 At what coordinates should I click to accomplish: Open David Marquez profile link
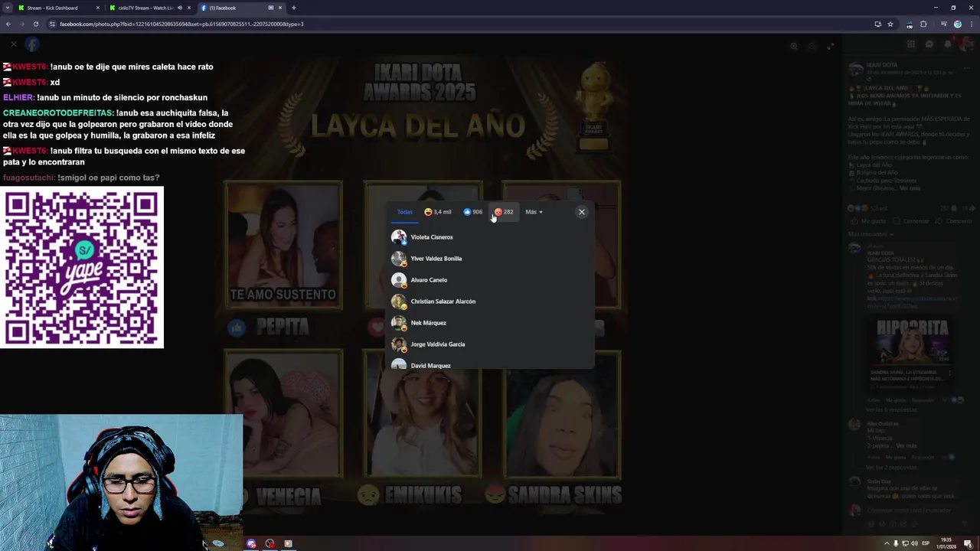(430, 366)
